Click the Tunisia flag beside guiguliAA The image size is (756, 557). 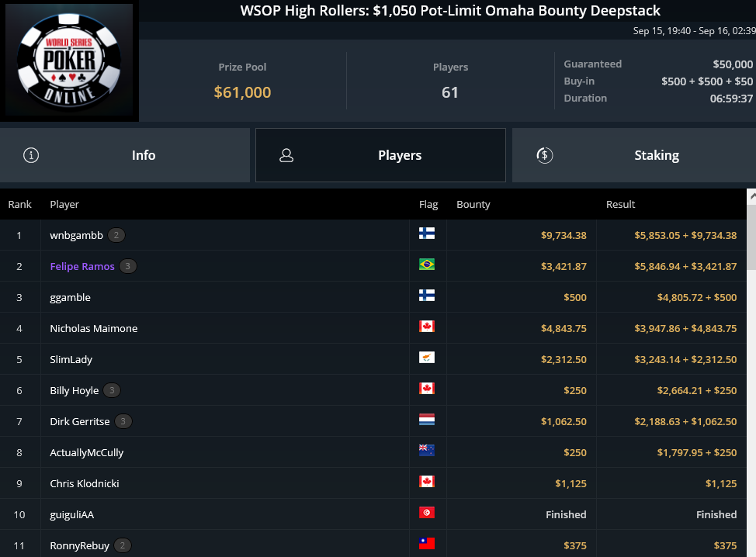pos(427,513)
